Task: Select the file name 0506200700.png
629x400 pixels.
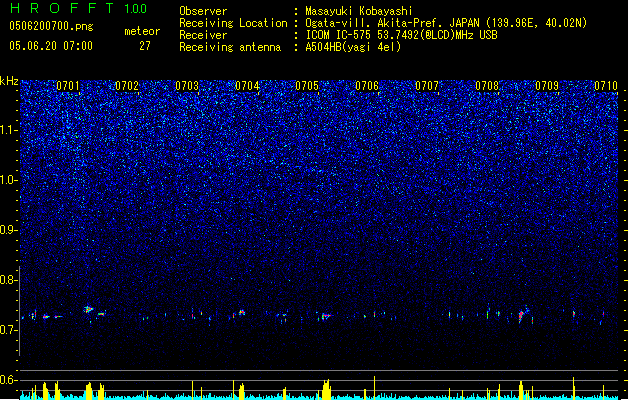Action: pos(51,26)
